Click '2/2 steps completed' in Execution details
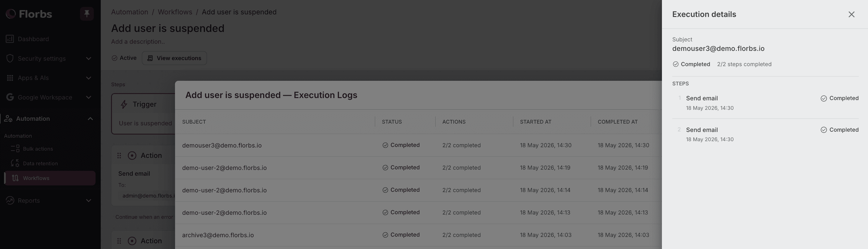This screenshot has width=868, height=249. (744, 64)
